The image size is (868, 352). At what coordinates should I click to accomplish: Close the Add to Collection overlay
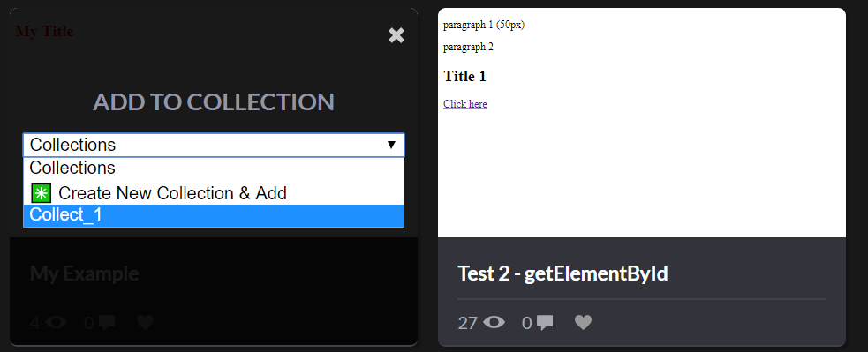(x=396, y=35)
